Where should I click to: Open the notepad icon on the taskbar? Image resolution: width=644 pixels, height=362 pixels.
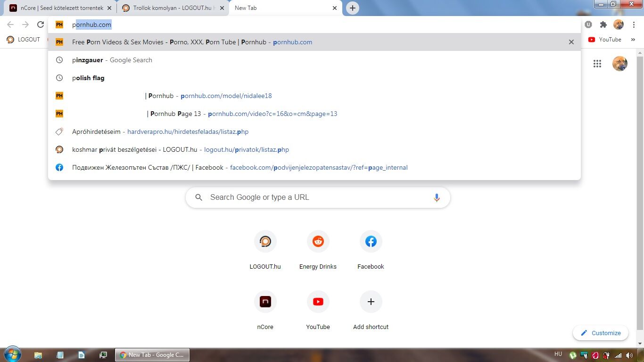60,355
